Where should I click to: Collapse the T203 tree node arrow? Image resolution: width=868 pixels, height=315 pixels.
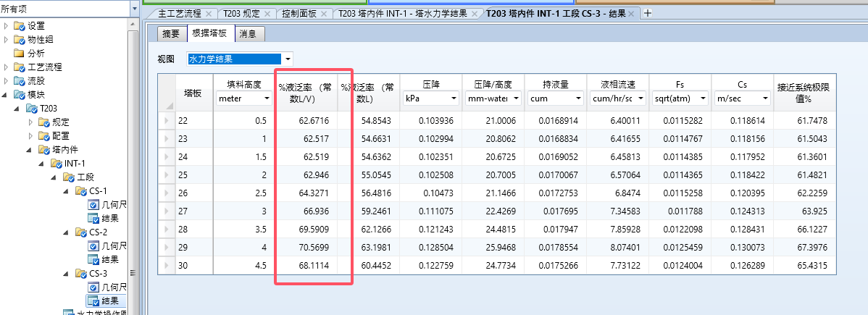point(18,109)
